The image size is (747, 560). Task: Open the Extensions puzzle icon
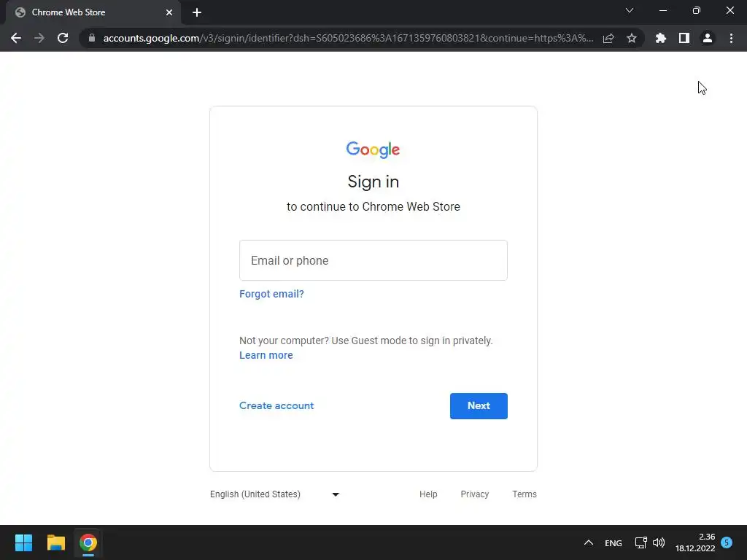point(661,38)
